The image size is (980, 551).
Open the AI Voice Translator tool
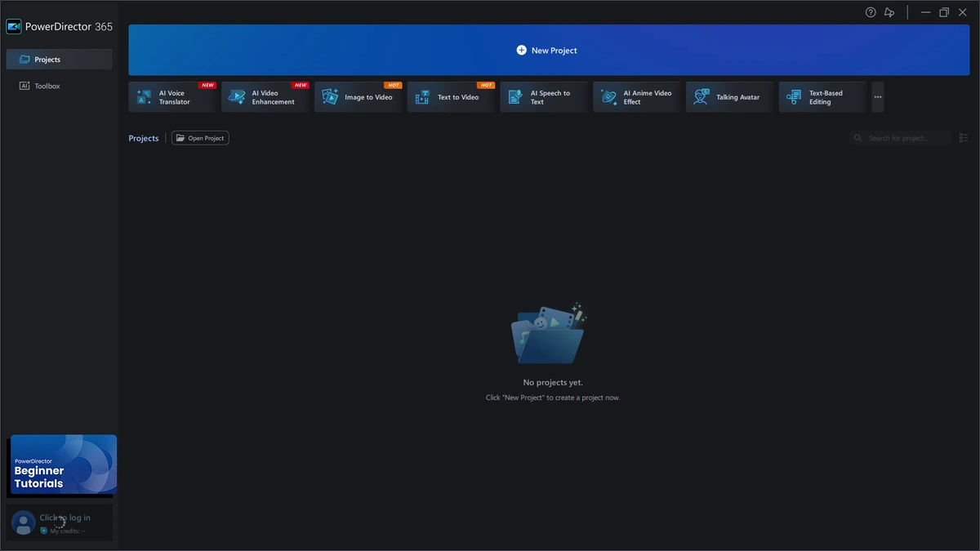(172, 97)
